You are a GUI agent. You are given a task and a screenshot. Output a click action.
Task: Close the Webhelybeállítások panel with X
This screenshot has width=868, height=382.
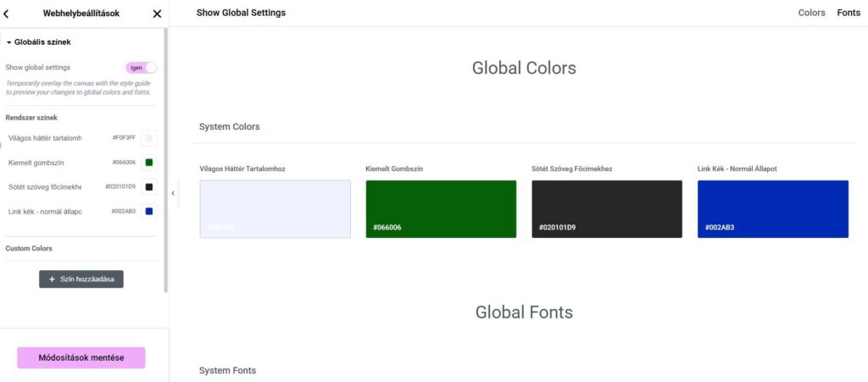pos(157,14)
